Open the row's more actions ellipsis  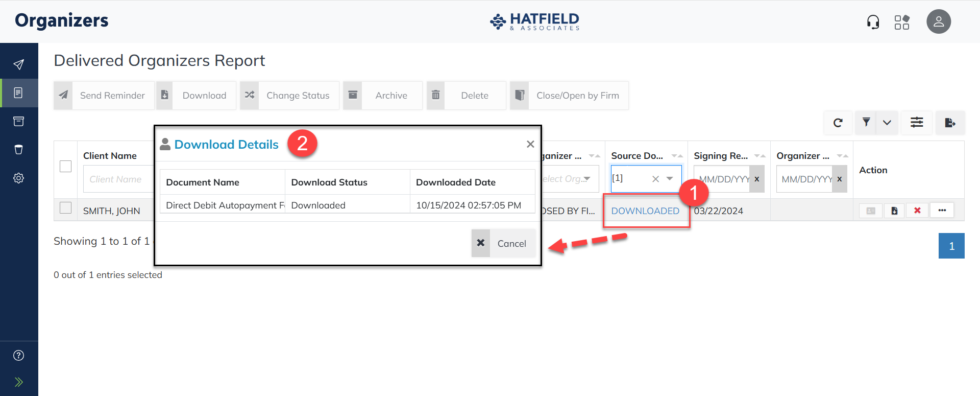click(x=942, y=211)
